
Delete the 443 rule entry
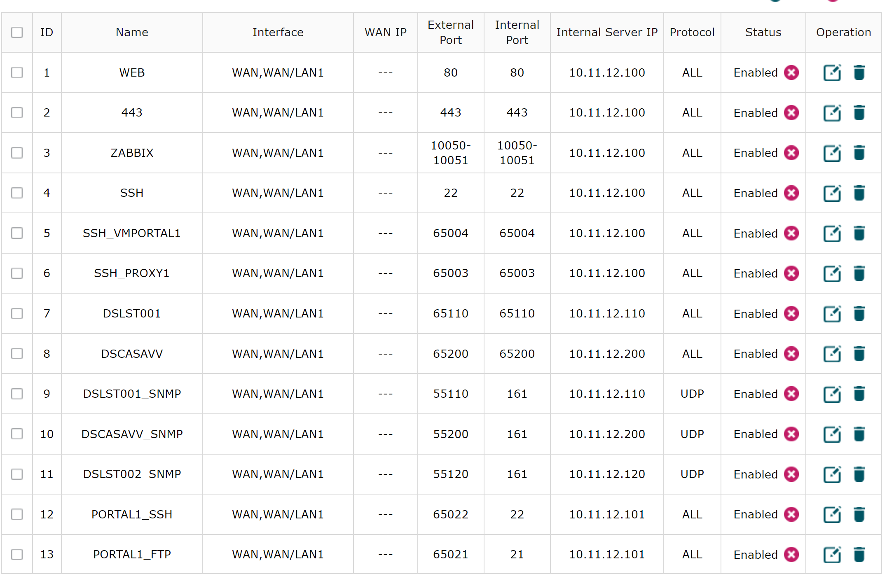coord(859,113)
